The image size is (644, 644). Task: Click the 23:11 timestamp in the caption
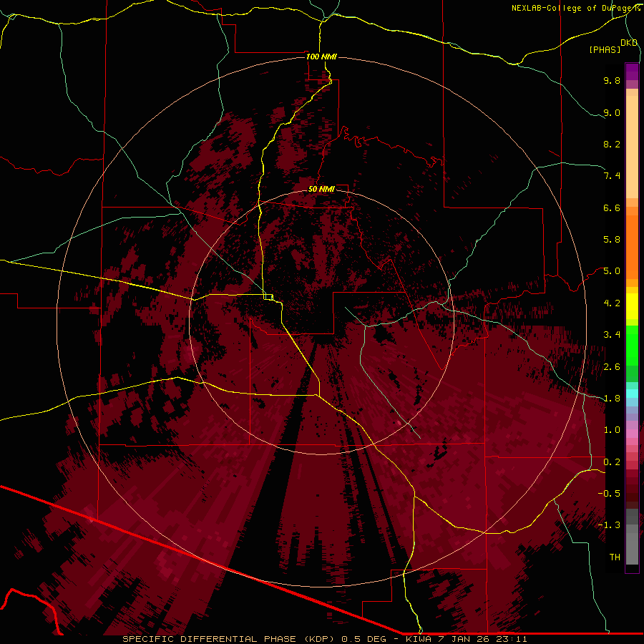pyautogui.click(x=511, y=639)
